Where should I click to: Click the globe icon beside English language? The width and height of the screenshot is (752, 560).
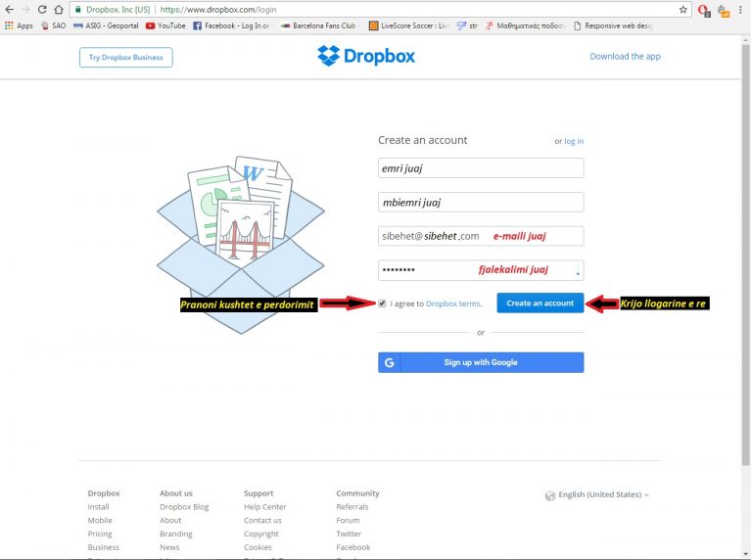[x=550, y=495]
